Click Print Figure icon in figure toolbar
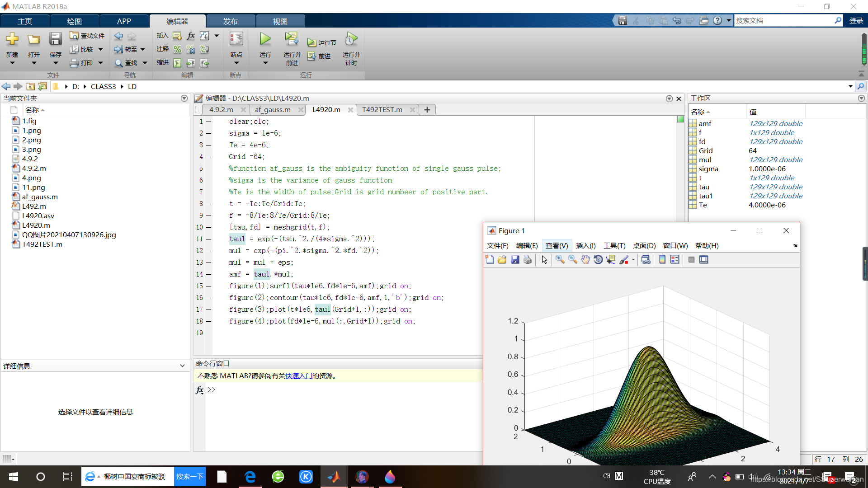The width and height of the screenshot is (868, 488). pyautogui.click(x=528, y=259)
